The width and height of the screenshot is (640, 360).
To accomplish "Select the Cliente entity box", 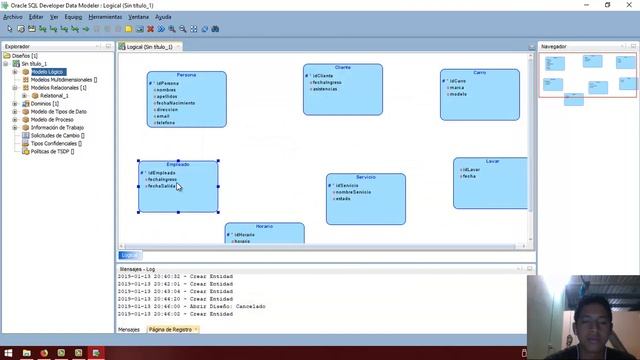I will click(x=343, y=89).
